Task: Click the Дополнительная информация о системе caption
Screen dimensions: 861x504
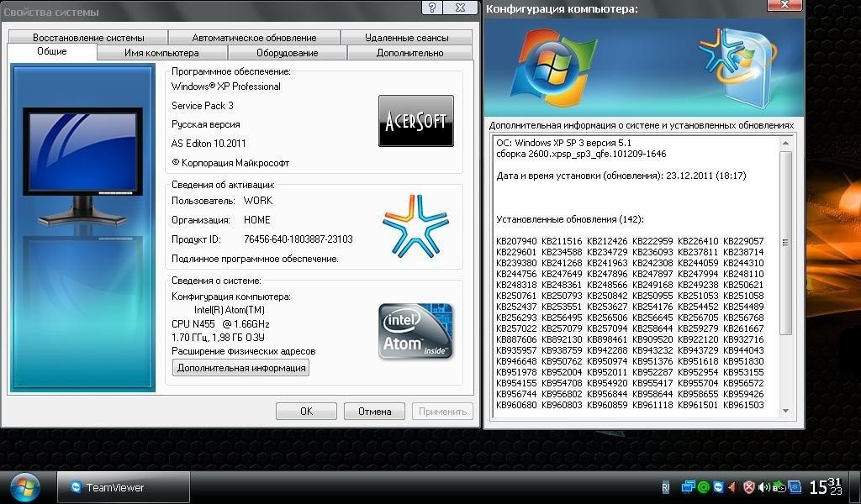Action: pos(642,126)
